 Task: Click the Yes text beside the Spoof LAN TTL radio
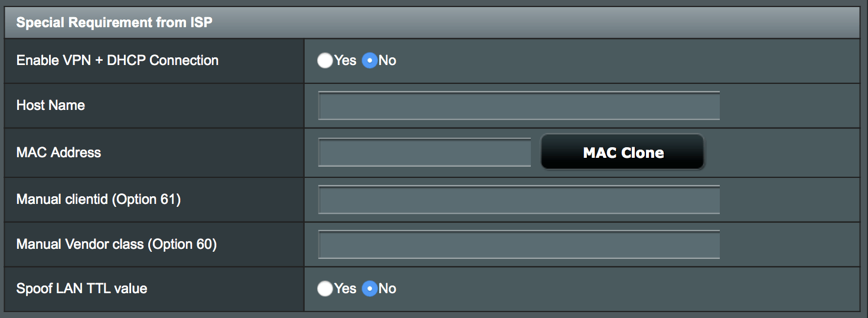[345, 288]
